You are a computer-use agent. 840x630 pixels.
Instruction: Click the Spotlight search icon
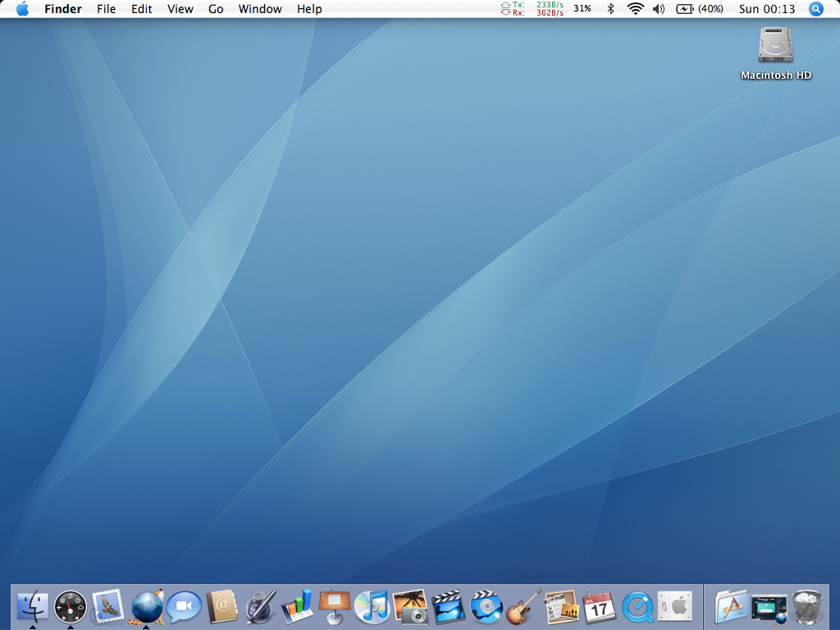pos(815,9)
